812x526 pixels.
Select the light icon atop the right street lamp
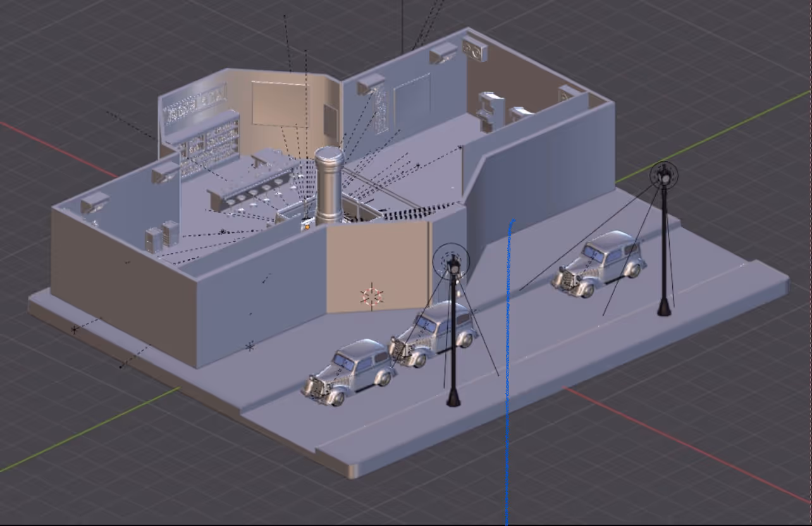point(663,174)
